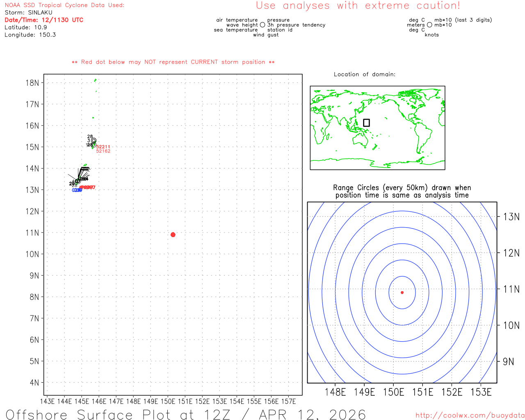Click the 'meters' unit label

[416, 25]
